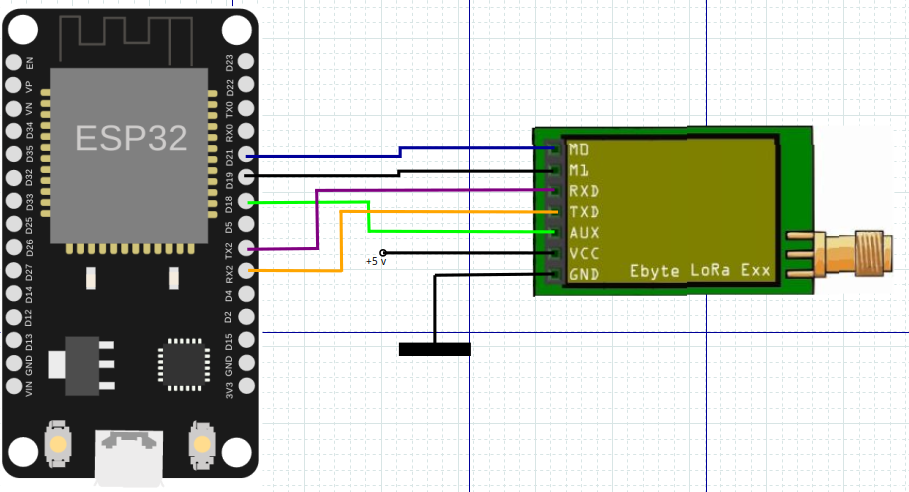Click the D22 pin pad
Image resolution: width=909 pixels, height=492 pixels.
[x=246, y=85]
